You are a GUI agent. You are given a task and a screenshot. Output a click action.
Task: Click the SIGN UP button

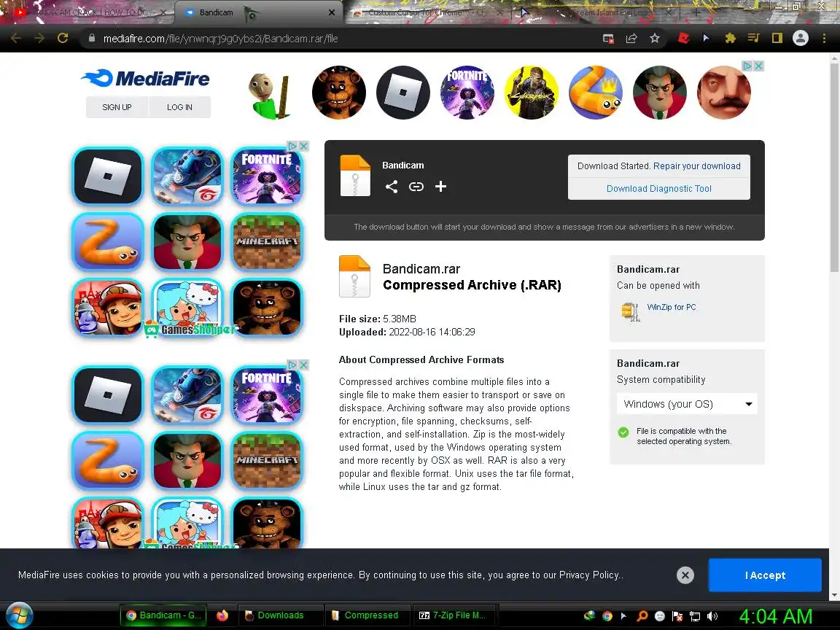coord(117,107)
